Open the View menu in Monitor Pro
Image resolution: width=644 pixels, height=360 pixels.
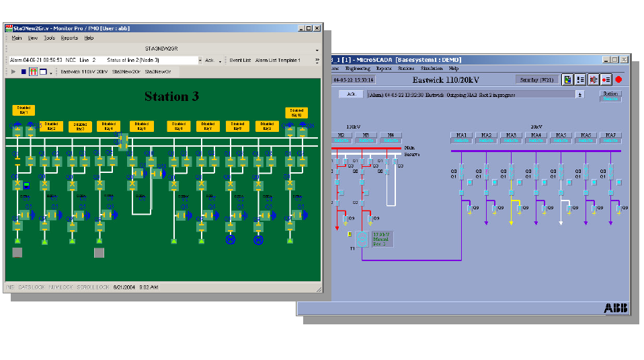click(x=32, y=38)
